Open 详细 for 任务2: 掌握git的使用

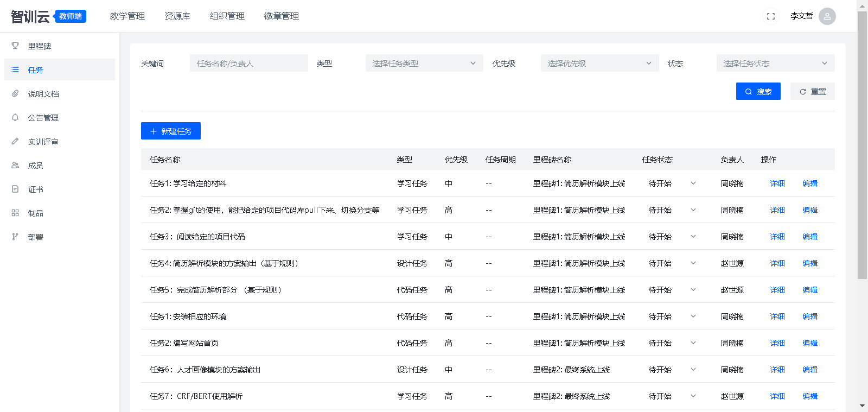point(777,210)
